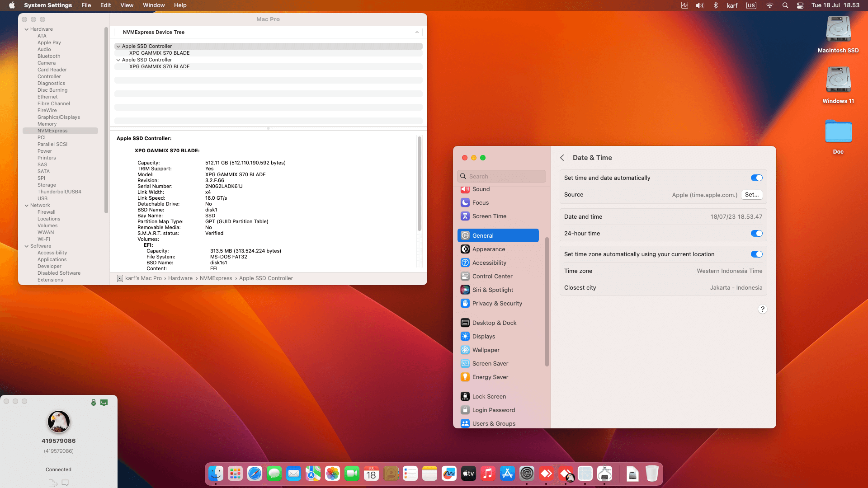Select the Control Center sidebar icon
The height and width of the screenshot is (488, 868).
click(x=465, y=277)
